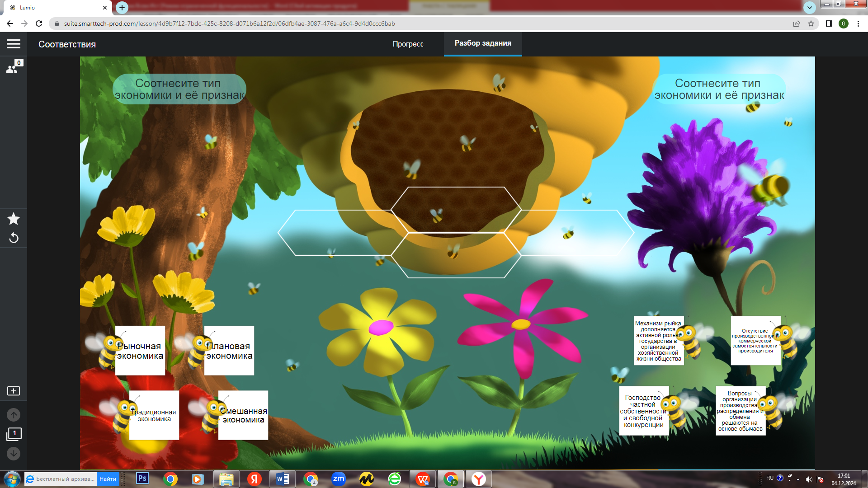Select the Традиционная экономика card
The width and height of the screenshot is (868, 488).
point(154,415)
